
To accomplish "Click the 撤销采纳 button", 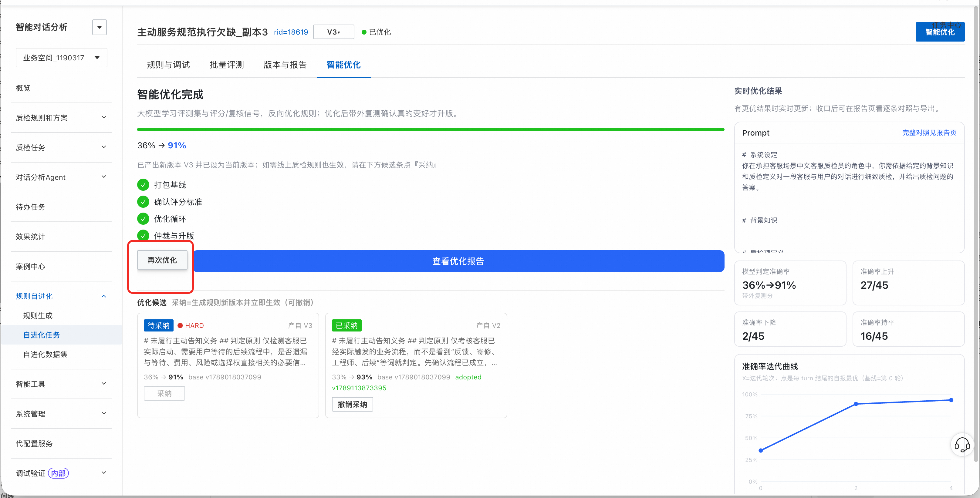I will (x=352, y=404).
